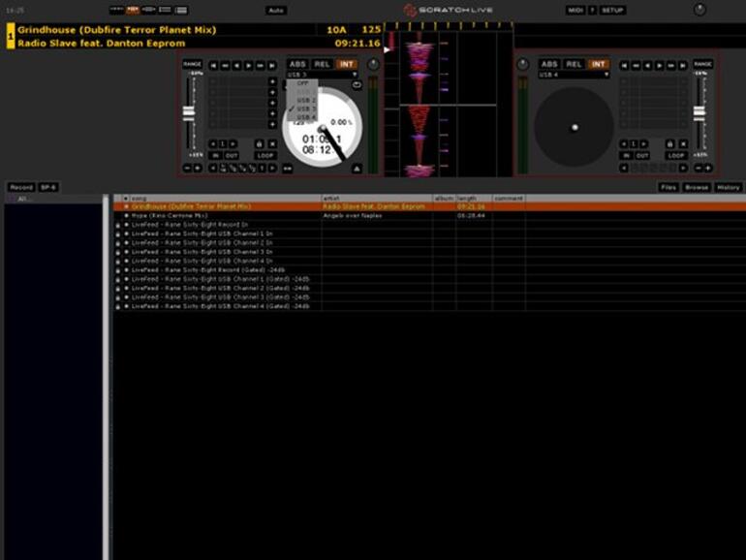Toggle INT mode on the right deck
Viewport: 746px width, 560px height.
[599, 65]
